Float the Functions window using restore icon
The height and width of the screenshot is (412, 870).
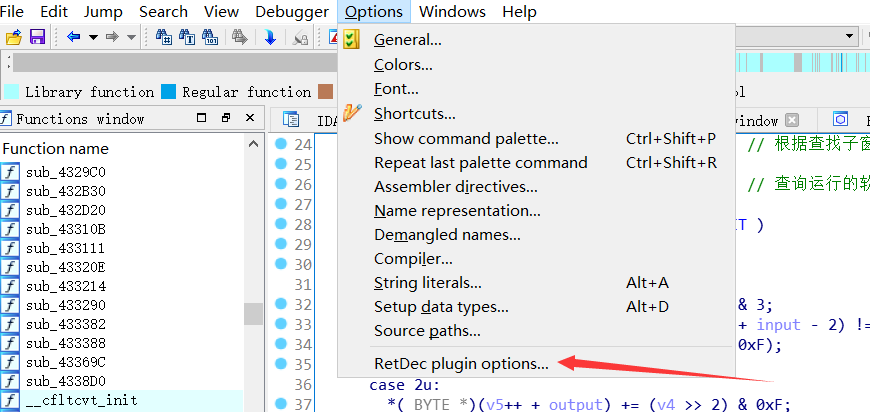[x=225, y=118]
